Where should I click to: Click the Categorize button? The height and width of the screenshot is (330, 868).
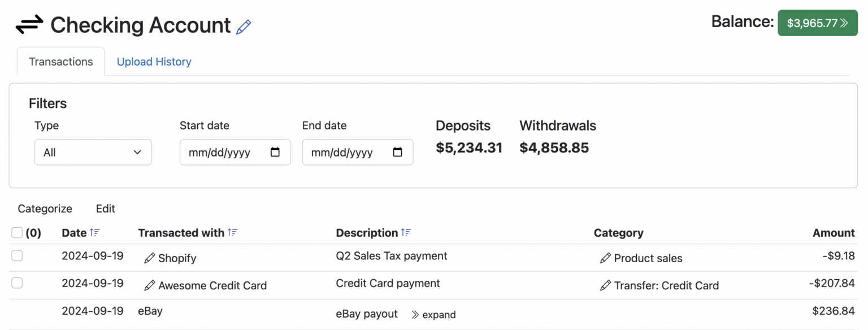click(45, 209)
